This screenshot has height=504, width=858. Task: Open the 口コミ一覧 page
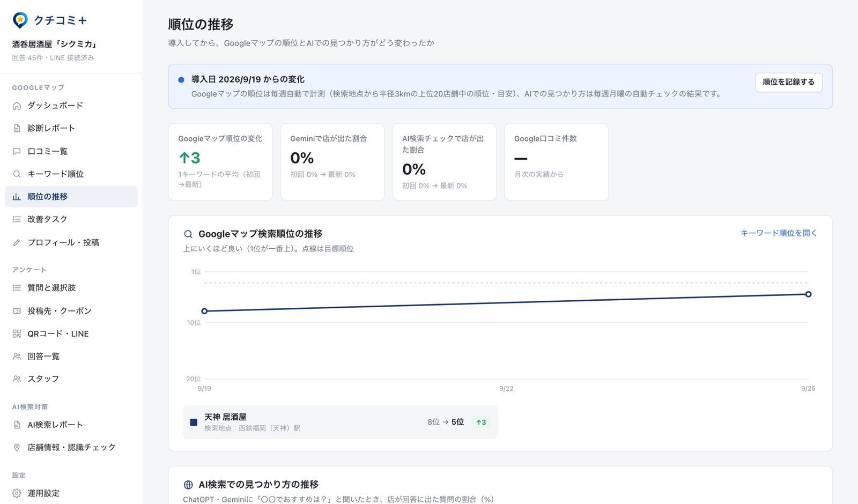coord(71,151)
